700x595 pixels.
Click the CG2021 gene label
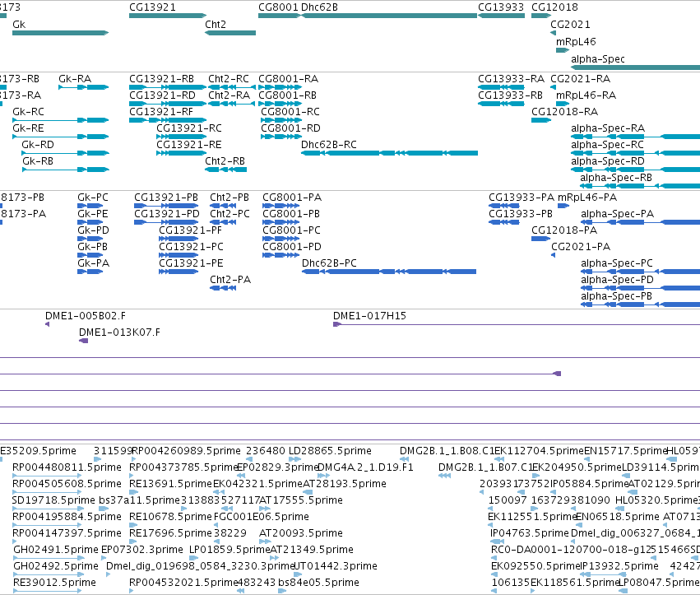(x=570, y=25)
